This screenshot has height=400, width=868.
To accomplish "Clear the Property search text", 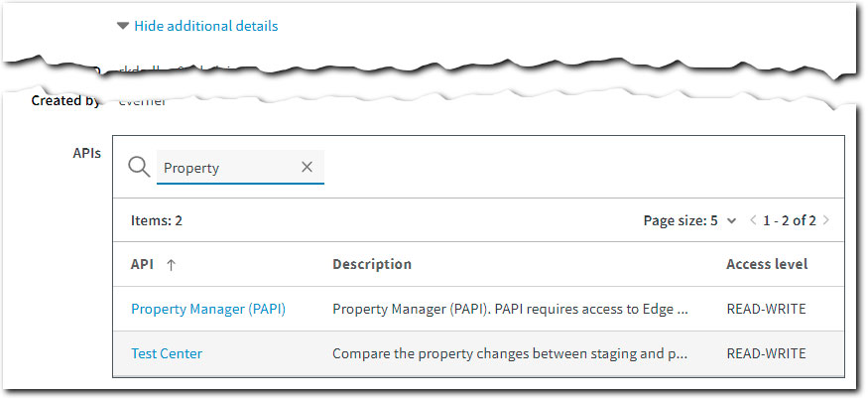I will (307, 168).
